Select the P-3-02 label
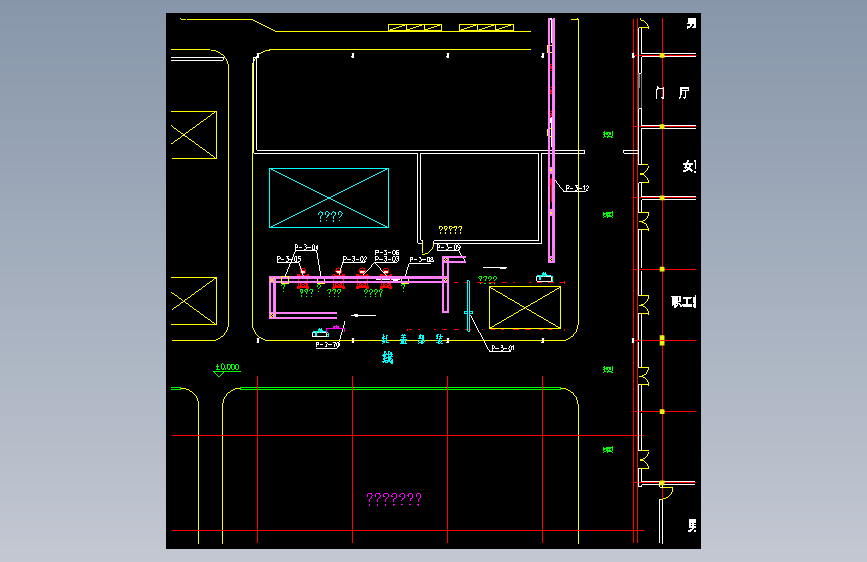The image size is (867, 562). (354, 259)
